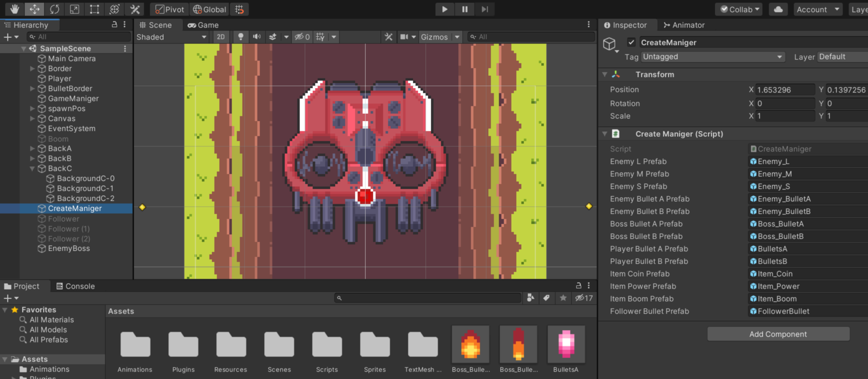Click the Add Component button
This screenshot has height=379, width=868.
click(778, 334)
